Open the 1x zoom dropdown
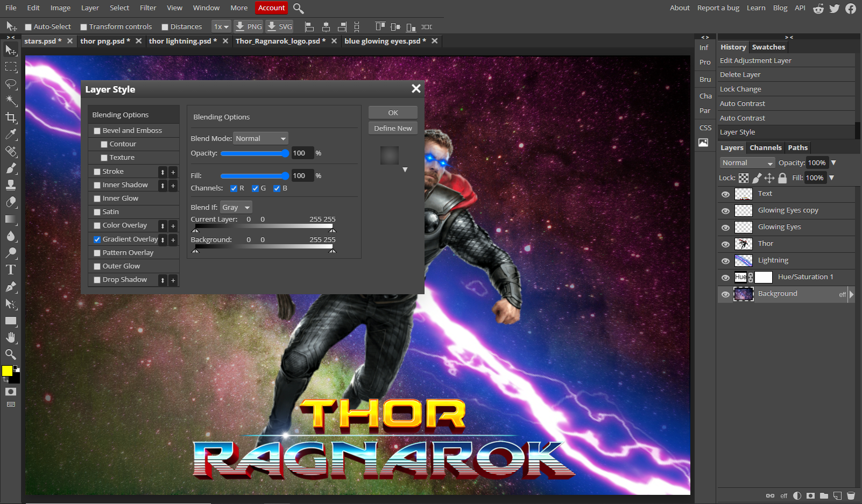 [221, 27]
